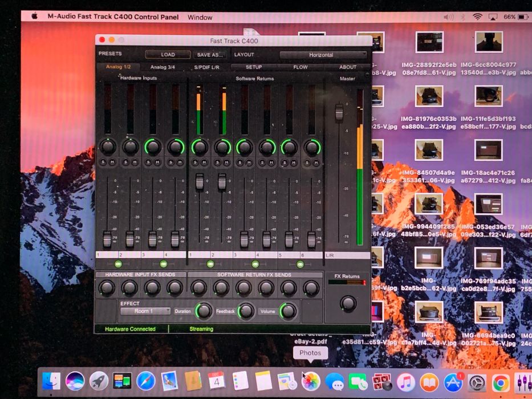Open the App Store from the Dock
The height and width of the screenshot is (399, 532).
[453, 382]
